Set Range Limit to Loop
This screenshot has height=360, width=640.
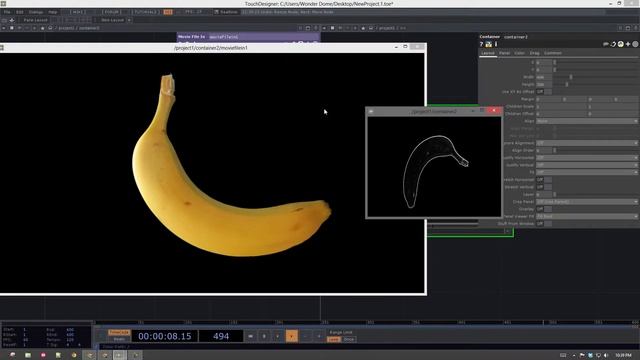[334, 339]
